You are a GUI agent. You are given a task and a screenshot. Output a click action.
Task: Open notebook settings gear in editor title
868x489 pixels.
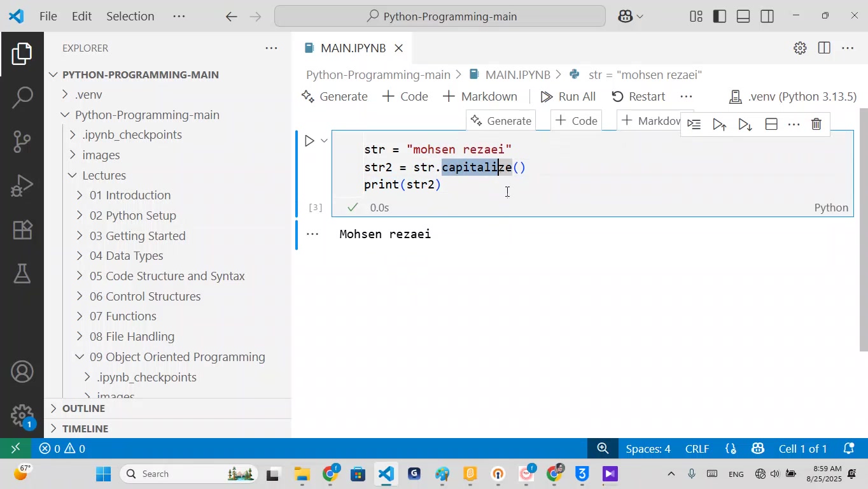point(800,48)
